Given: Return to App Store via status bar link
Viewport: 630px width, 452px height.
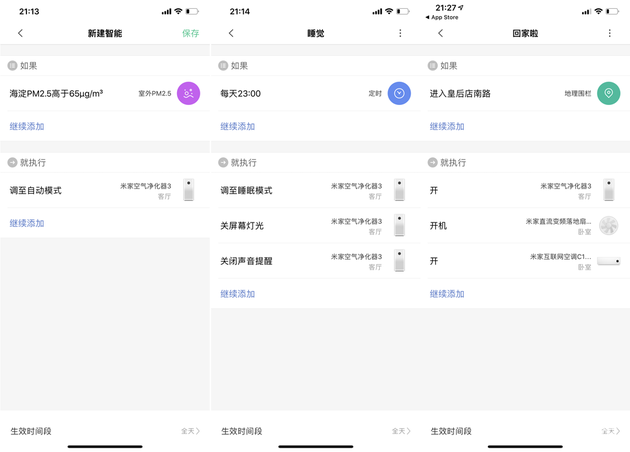Looking at the screenshot, I should point(444,18).
